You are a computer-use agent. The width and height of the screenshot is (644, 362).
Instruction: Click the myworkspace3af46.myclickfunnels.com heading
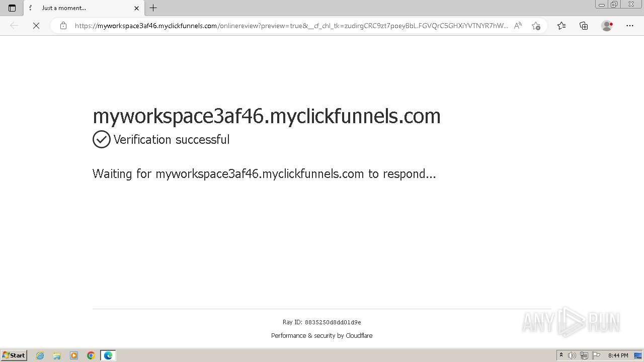pos(267,116)
